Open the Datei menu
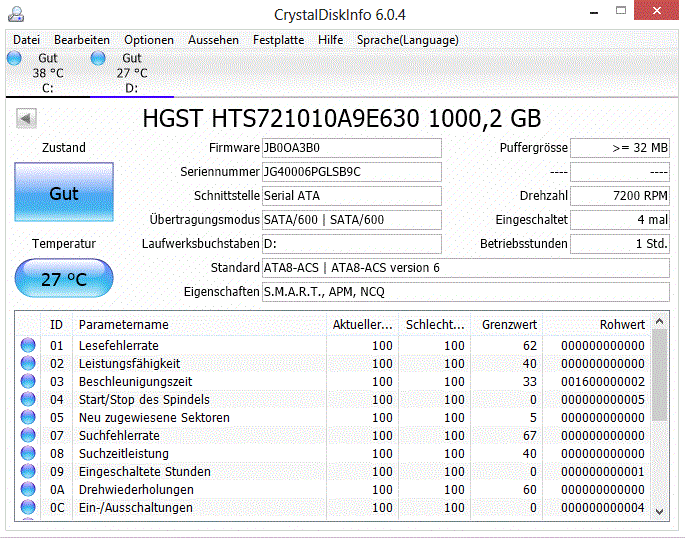The width and height of the screenshot is (685, 538). click(x=26, y=40)
